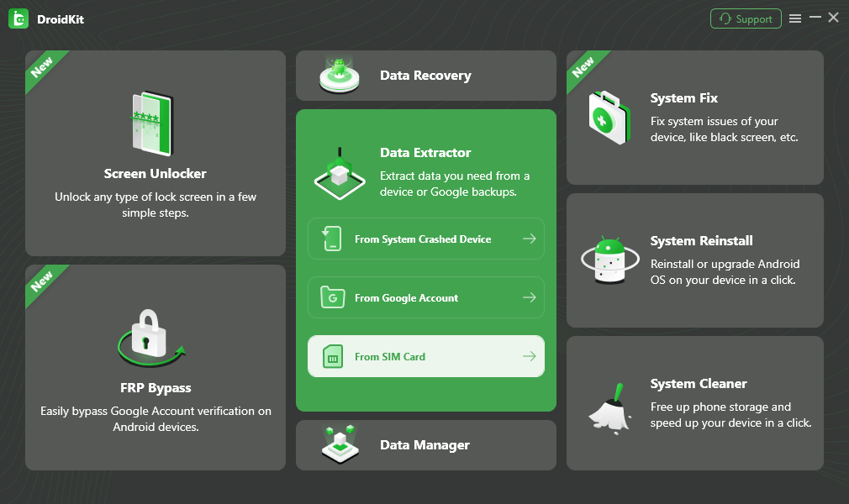This screenshot has width=849, height=504.
Task: Click arrow beside From System Crashed Device
Action: click(530, 239)
